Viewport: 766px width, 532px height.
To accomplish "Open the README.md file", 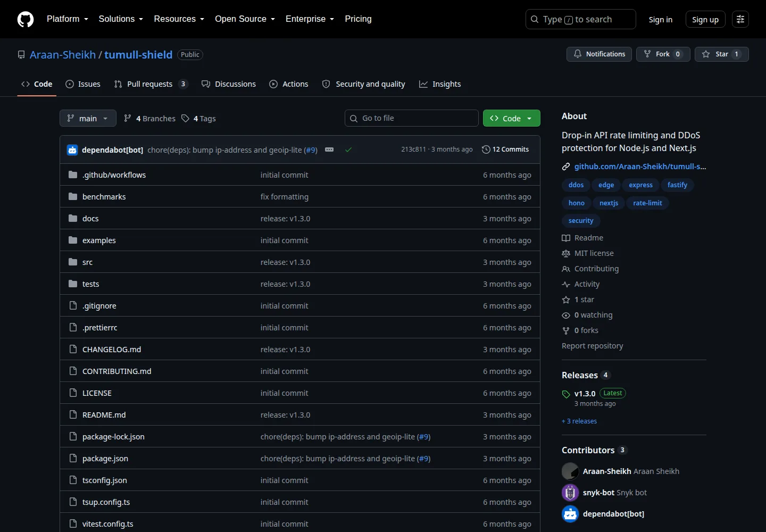I will [104, 415].
